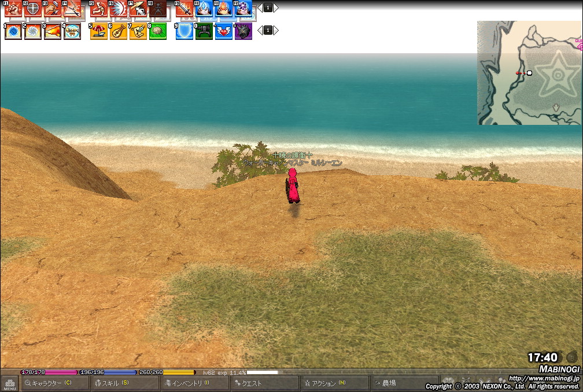Activate the blue shield skill in slot 9
Image resolution: width=583 pixels, height=392 pixels.
point(184,31)
